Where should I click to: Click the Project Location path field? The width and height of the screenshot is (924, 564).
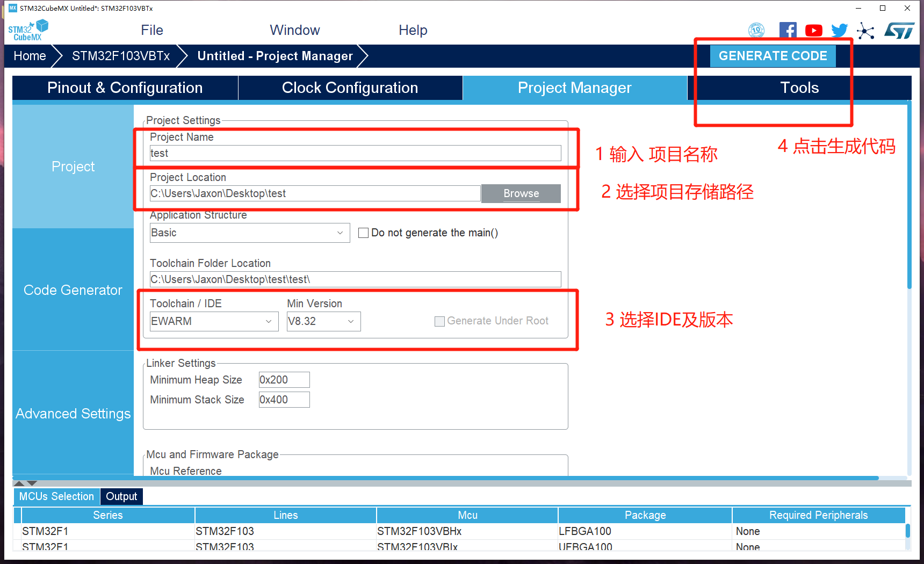point(315,193)
